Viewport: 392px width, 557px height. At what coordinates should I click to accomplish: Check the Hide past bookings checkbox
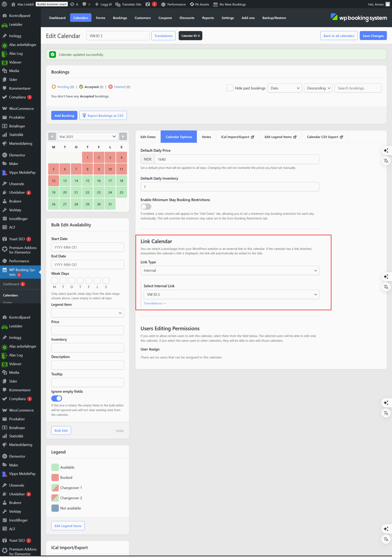(230, 88)
